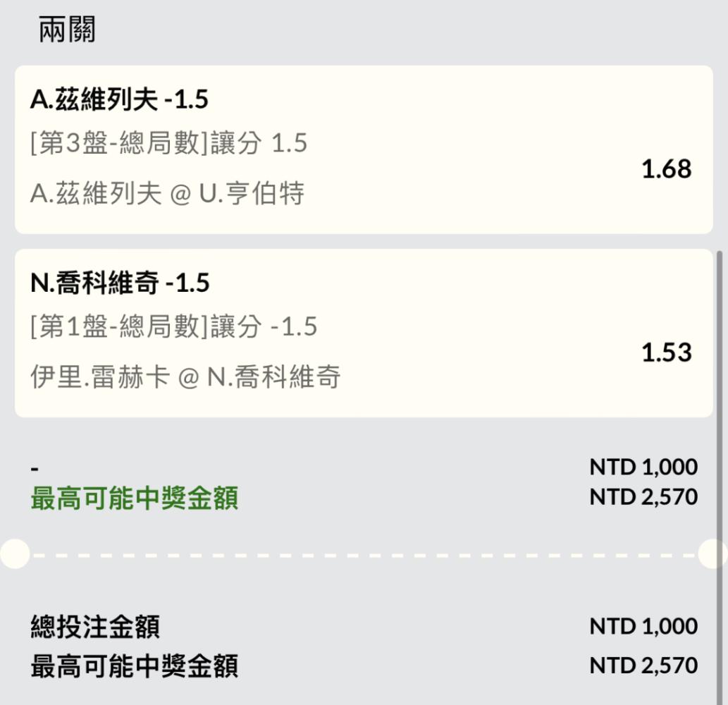The width and height of the screenshot is (728, 705).
Task: Click the bottom NTD 2,570 maximum payout
Action: (643, 666)
